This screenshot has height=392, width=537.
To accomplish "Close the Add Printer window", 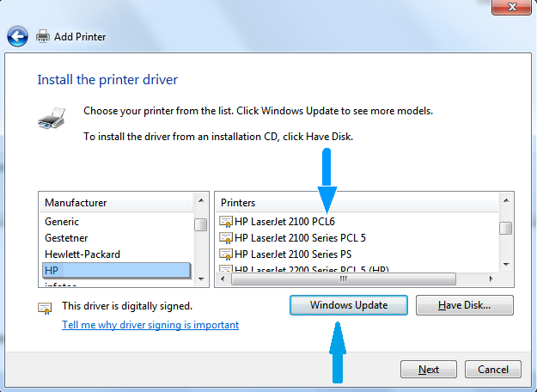I will 512,7.
